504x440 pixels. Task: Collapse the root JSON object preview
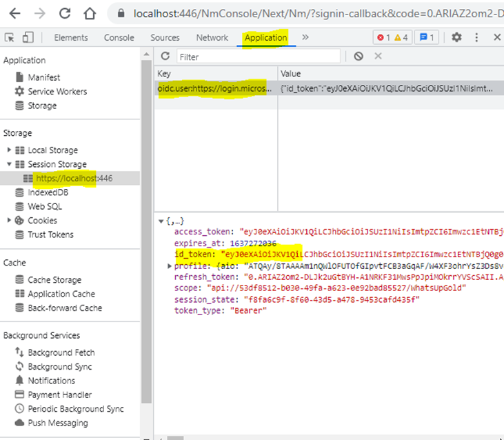click(161, 221)
